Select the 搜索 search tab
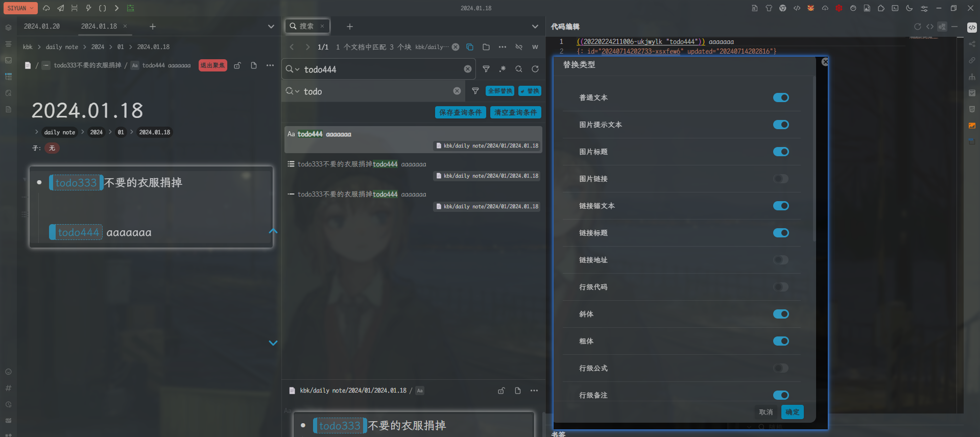Screen dimensions: 980x437 306,26
